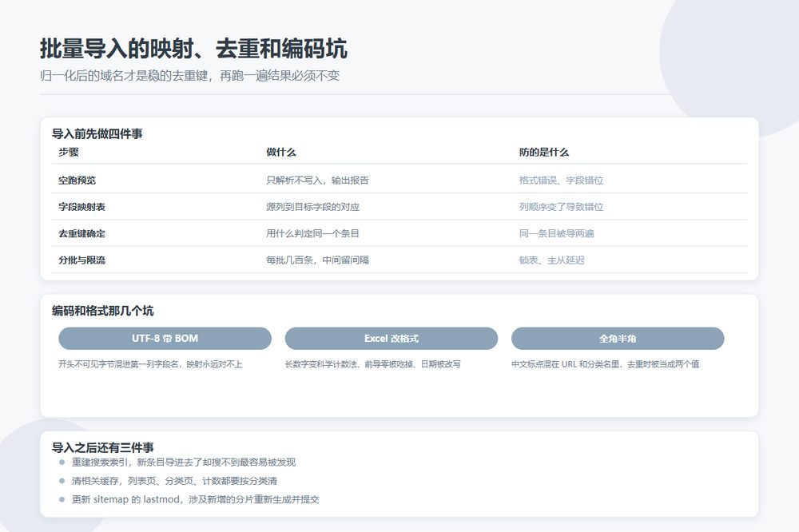Click the heading 编码和格式那几个坑
The height and width of the screenshot is (532, 799).
coord(103,310)
